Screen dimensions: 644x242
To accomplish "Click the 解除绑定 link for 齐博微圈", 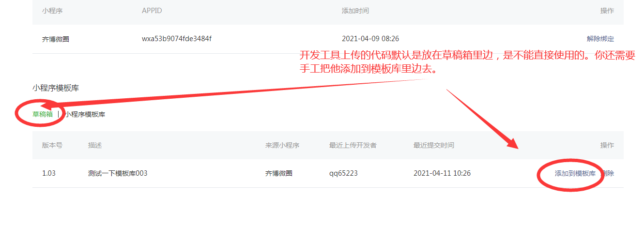I will (x=600, y=39).
